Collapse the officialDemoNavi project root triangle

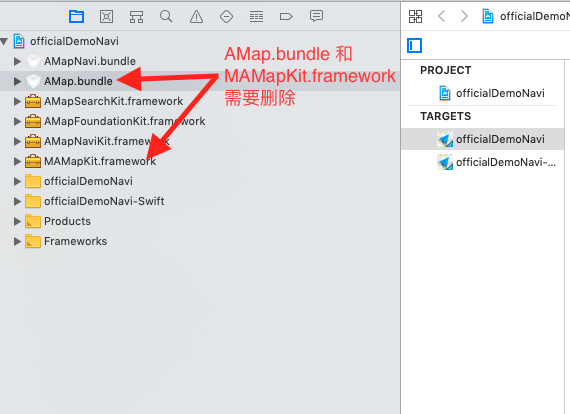pyautogui.click(x=4, y=41)
